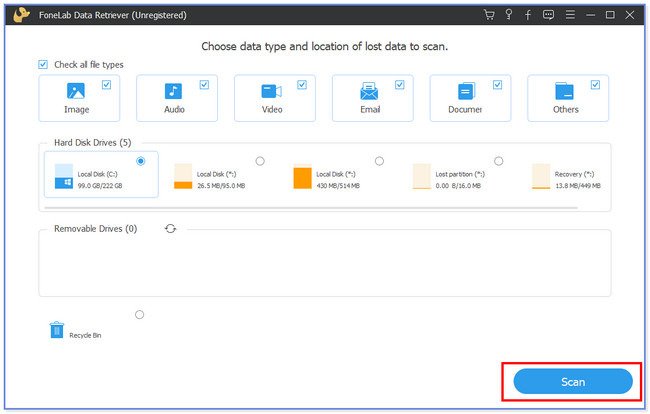Click the "Check all file types" label
The width and height of the screenshot is (650, 414).
tap(89, 65)
